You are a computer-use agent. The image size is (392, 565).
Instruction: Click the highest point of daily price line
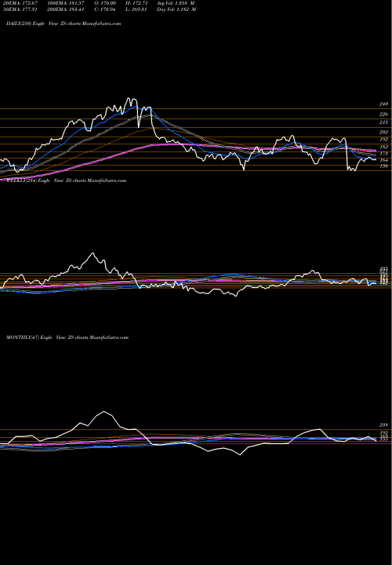(129, 98)
